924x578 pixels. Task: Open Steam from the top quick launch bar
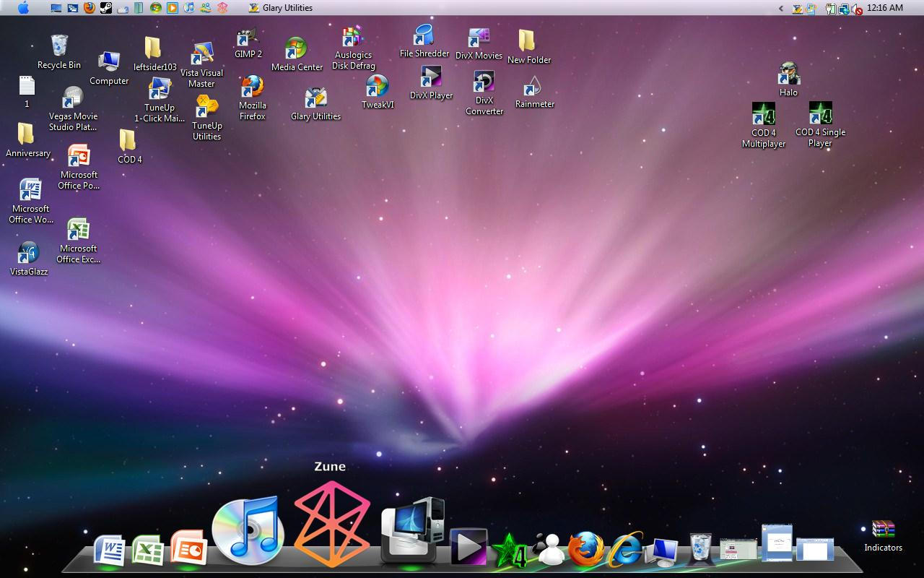pos(106,8)
